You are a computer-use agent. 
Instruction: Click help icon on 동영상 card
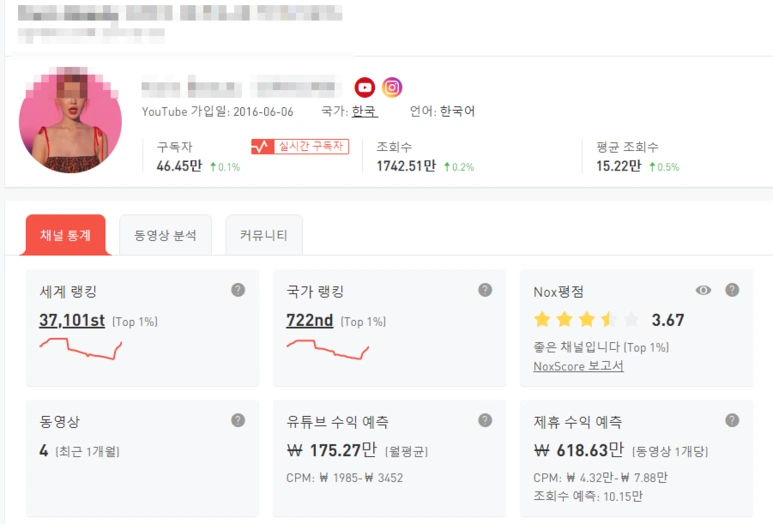(x=238, y=420)
